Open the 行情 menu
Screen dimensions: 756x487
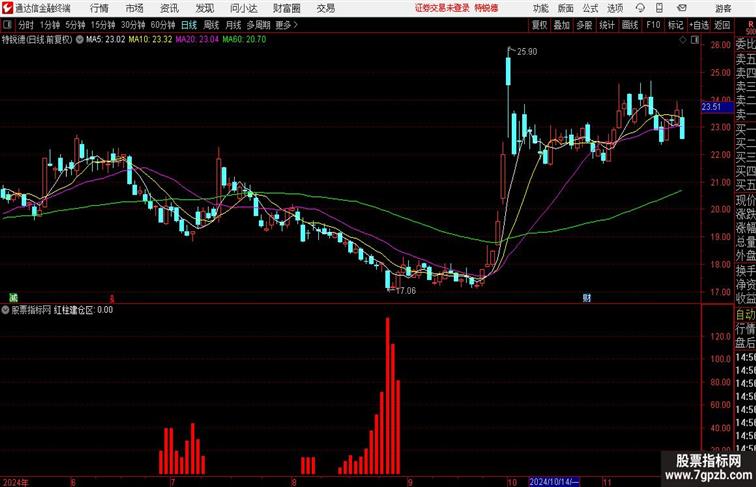[99, 8]
